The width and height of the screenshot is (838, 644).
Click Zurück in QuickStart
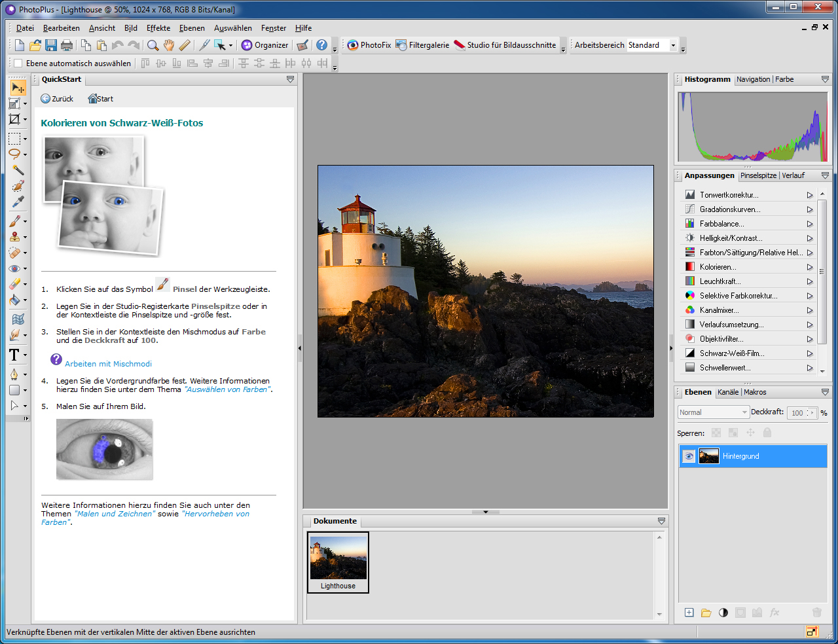pos(57,99)
